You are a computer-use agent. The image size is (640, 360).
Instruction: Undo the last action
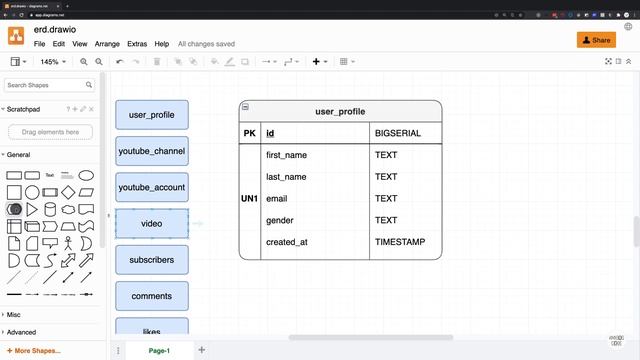coord(120,62)
